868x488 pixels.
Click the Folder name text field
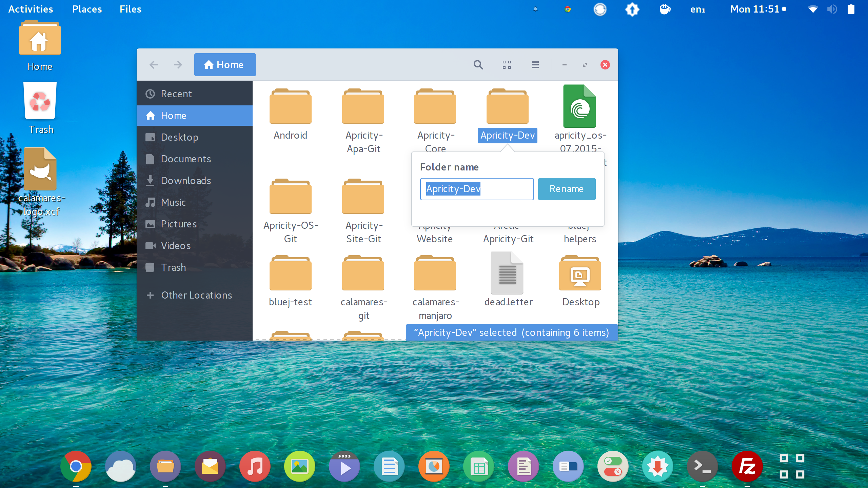pos(476,189)
